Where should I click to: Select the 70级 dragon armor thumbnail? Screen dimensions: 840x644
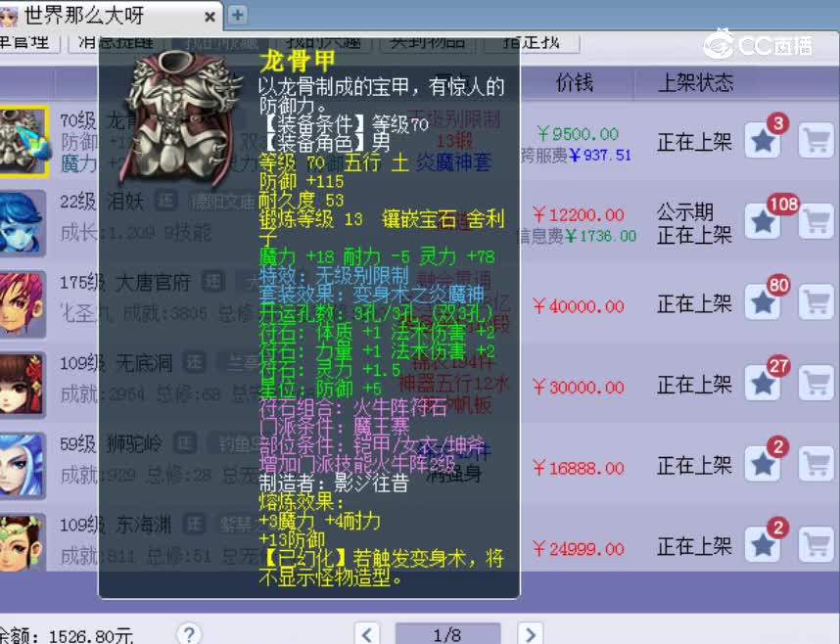click(x=23, y=142)
